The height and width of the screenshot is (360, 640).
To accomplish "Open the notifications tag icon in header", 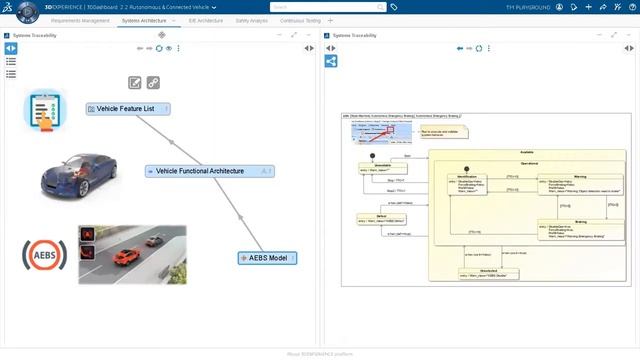I will [574, 7].
